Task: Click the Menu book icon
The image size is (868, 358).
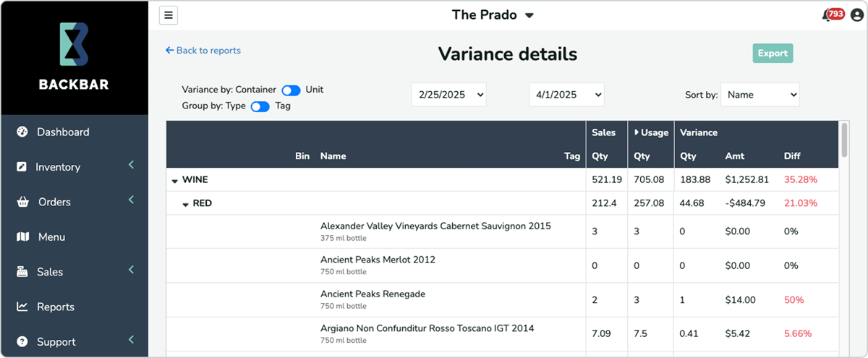Action: (22, 236)
